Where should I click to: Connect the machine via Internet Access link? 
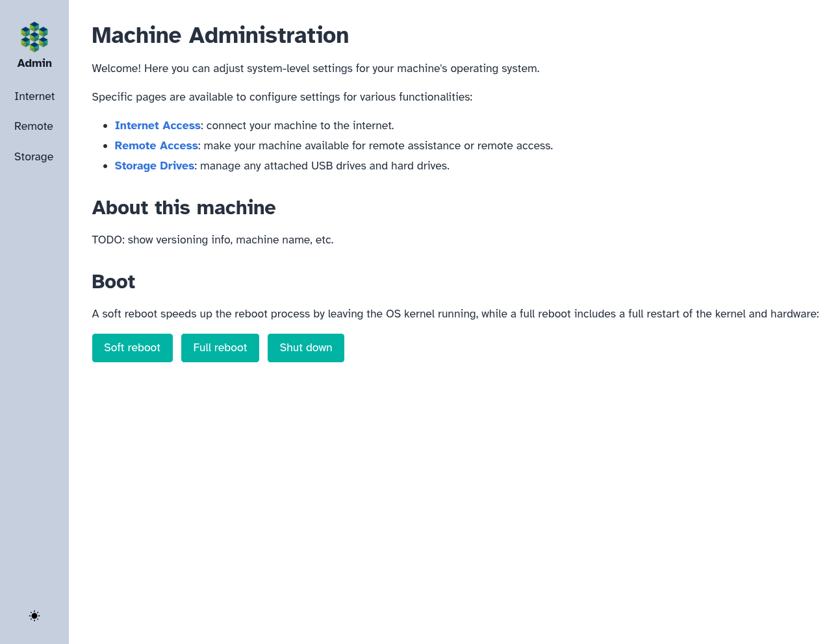157,125
